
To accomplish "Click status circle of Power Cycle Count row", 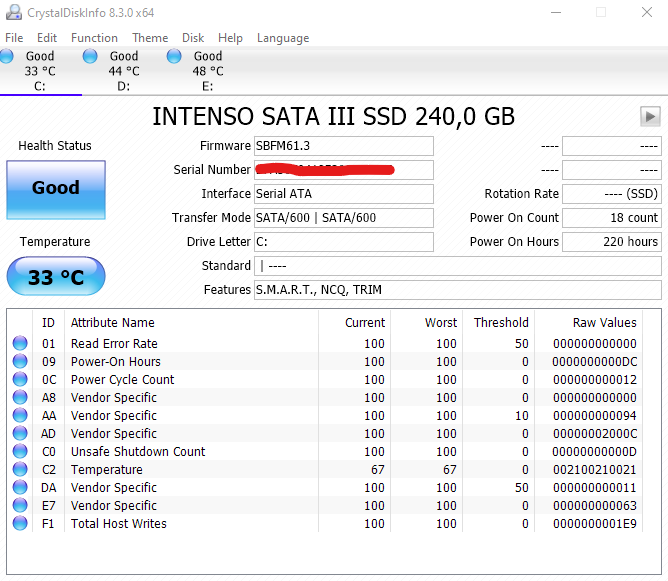I will point(20,379).
